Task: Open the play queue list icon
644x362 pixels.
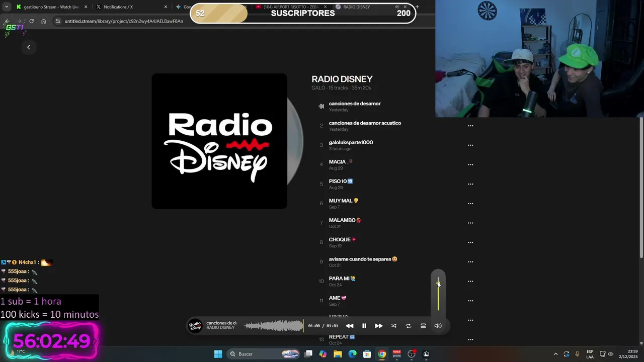Action: pos(423,326)
